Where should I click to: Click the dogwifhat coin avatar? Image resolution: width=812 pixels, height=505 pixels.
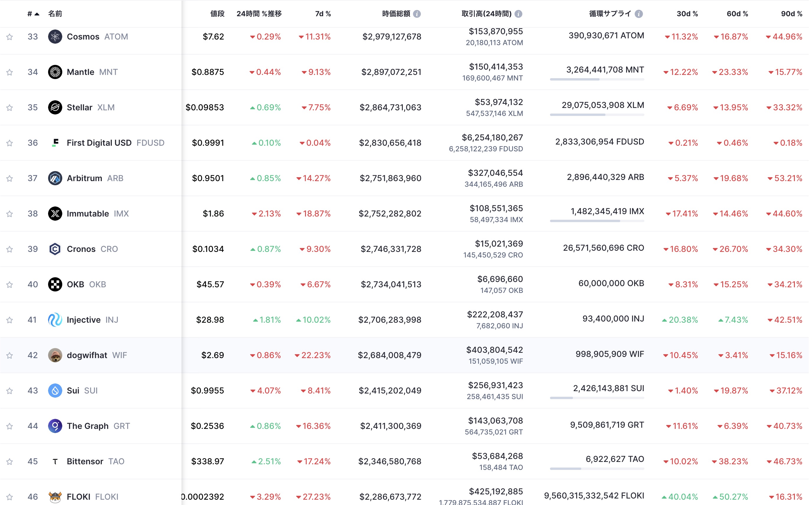click(x=55, y=355)
